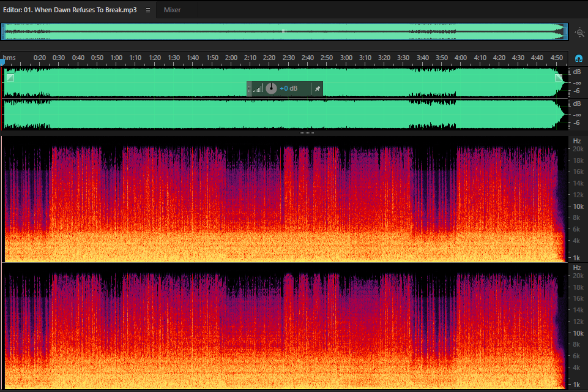Click the HUD volume bars icon
The width and height of the screenshot is (588, 392).
coord(258,89)
